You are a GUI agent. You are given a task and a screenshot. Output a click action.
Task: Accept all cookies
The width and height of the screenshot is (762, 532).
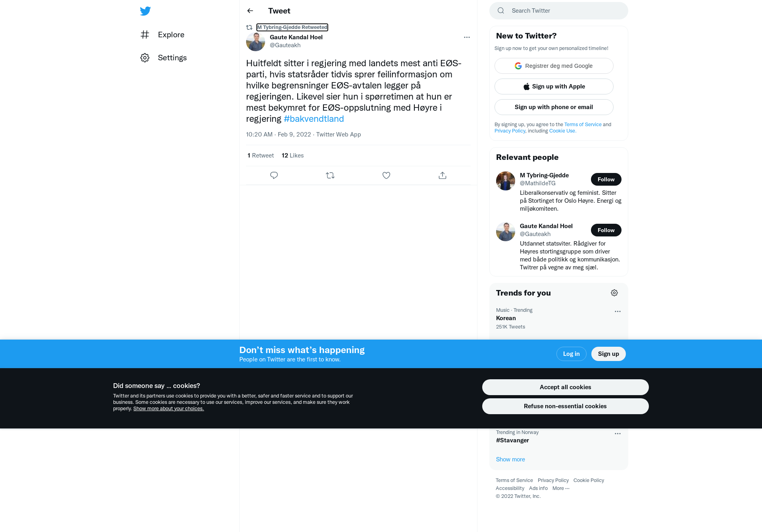click(x=565, y=387)
